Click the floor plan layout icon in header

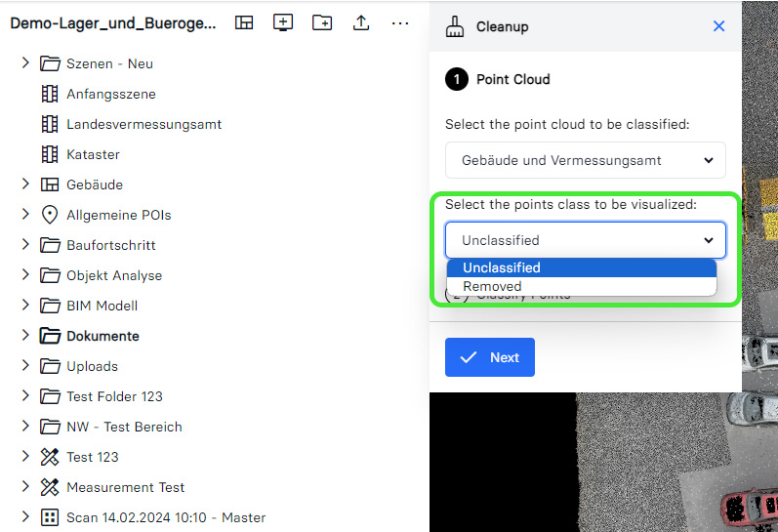click(x=245, y=23)
